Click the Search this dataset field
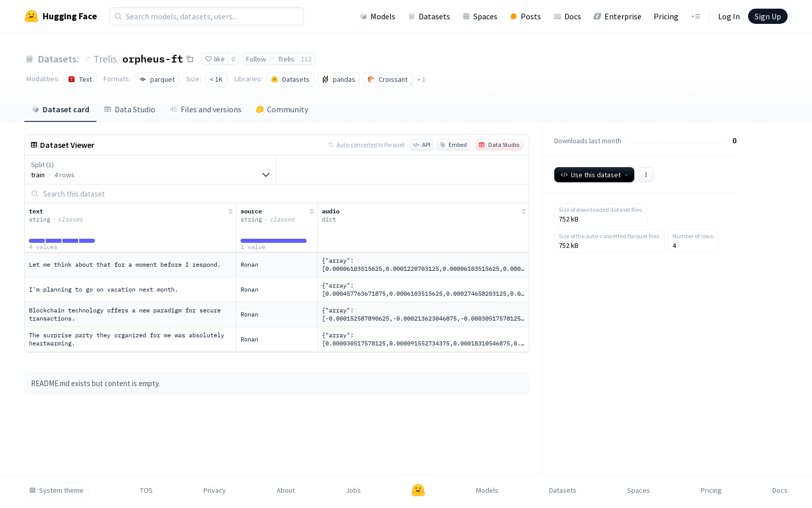The width and height of the screenshot is (812, 508). (277, 194)
